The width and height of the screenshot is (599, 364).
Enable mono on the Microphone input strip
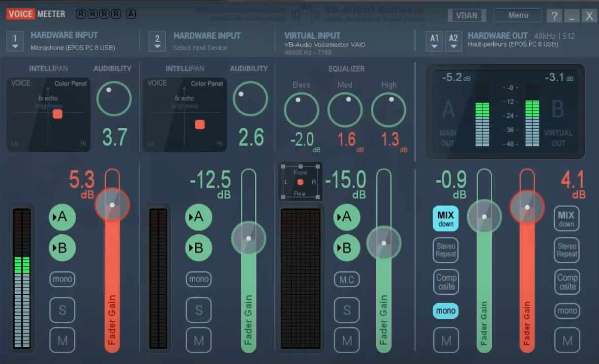[x=62, y=279]
